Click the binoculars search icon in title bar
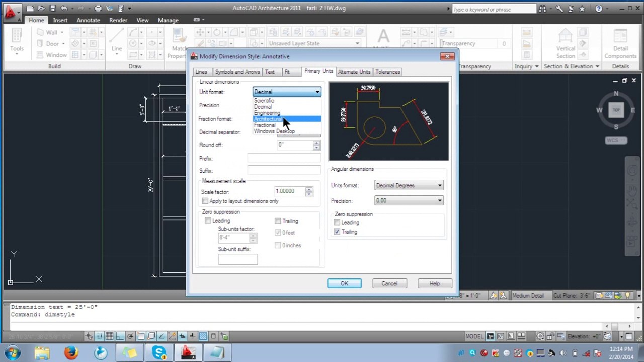Screen dimensions: 644x362 point(542,9)
